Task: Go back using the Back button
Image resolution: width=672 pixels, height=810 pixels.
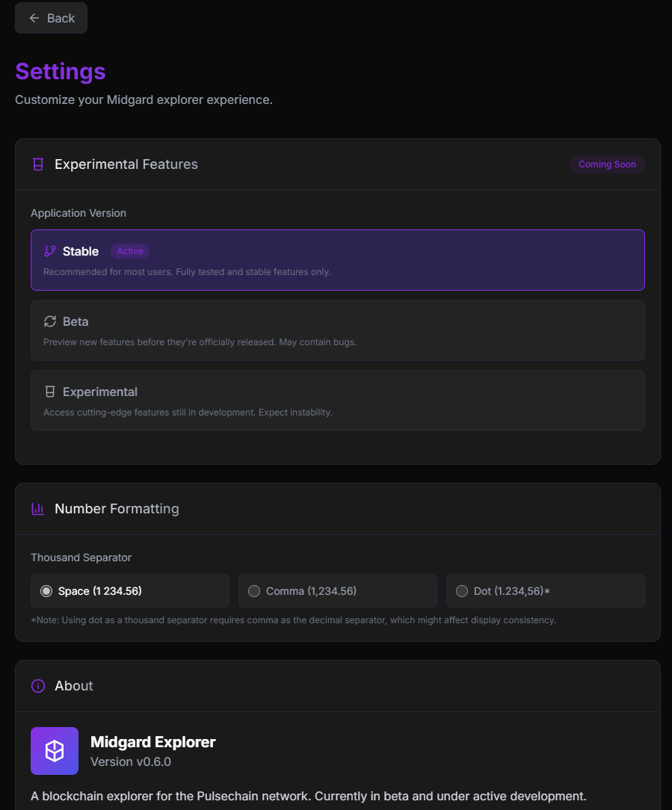Action: [x=51, y=18]
